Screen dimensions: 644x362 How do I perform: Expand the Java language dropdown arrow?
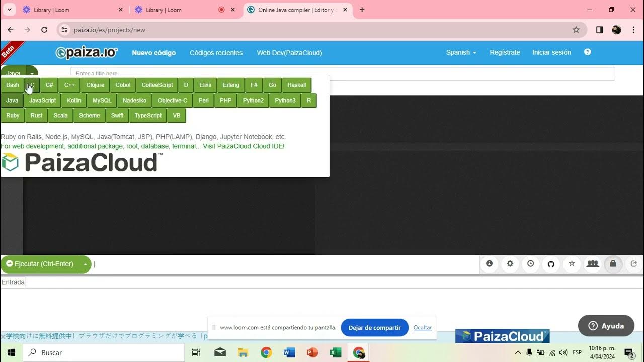(32, 73)
